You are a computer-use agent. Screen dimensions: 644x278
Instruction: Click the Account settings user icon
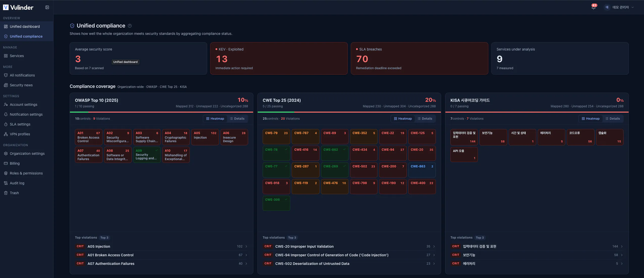coord(6,105)
